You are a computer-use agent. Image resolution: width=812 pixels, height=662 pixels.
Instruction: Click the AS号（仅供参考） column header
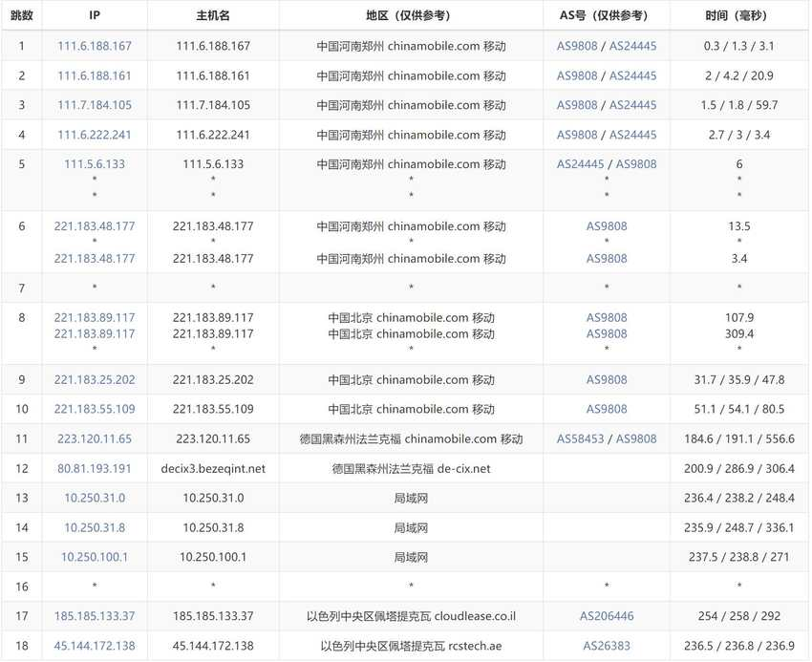click(606, 15)
